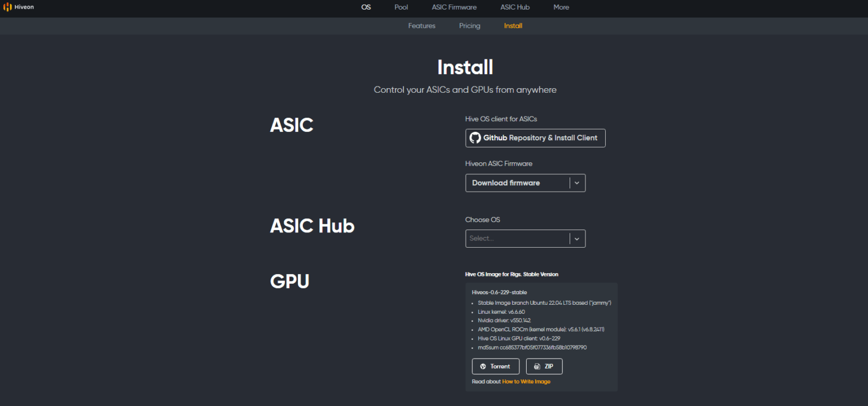Click the Nvidia driver v550.142 line
Screen dimensions: 868x406
click(504, 321)
